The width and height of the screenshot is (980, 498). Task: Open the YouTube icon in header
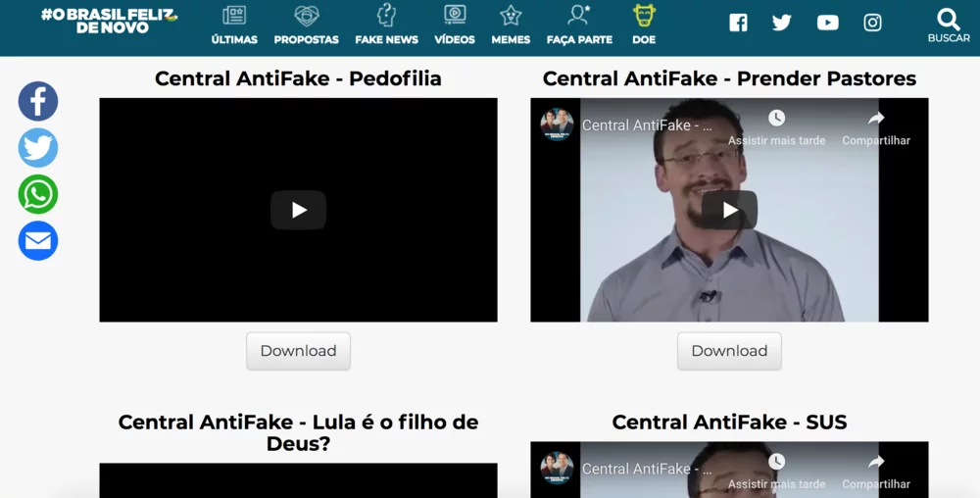(828, 23)
